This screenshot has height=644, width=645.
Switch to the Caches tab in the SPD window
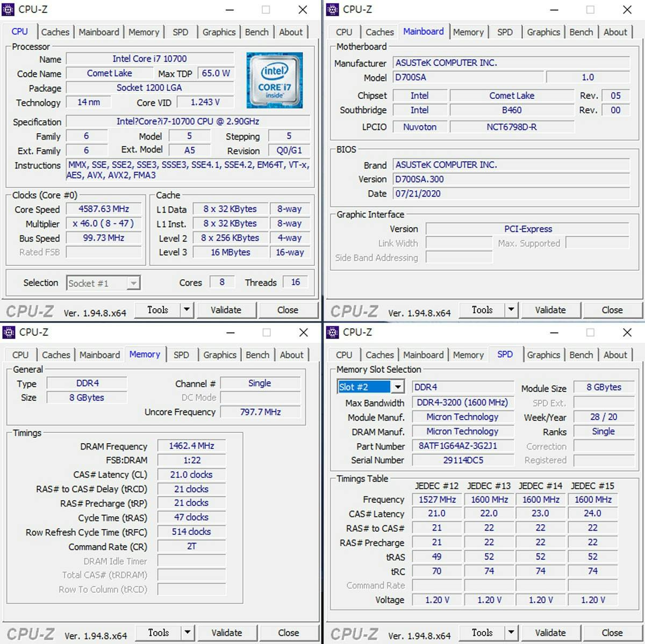point(379,355)
